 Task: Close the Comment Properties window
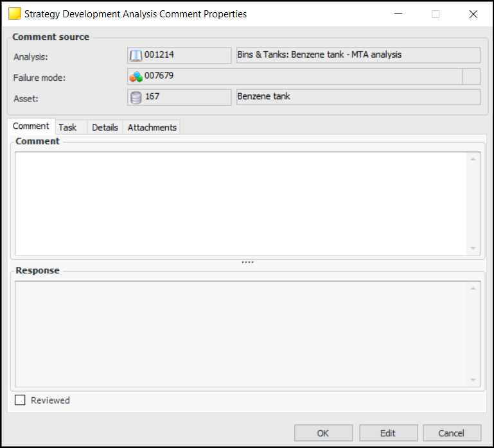pyautogui.click(x=473, y=14)
